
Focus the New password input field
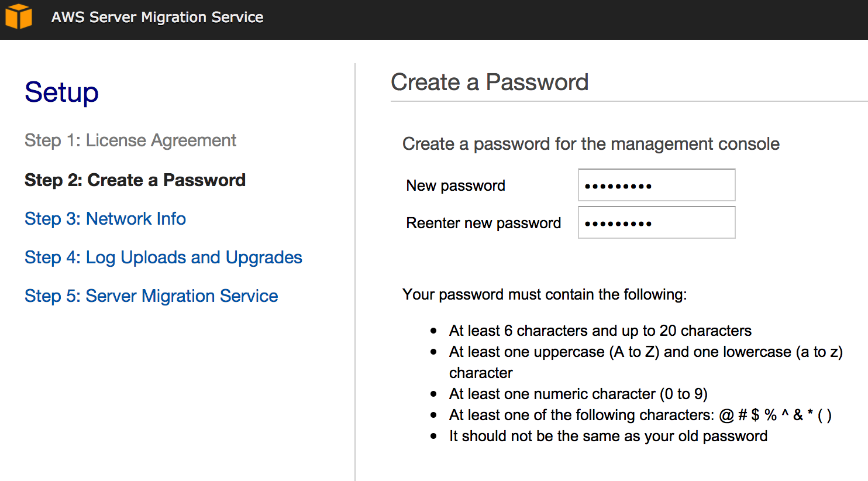click(x=656, y=185)
